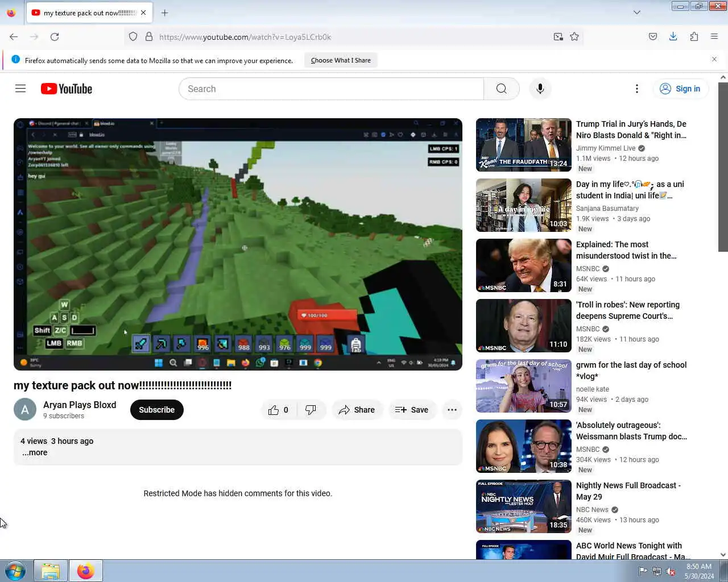This screenshot has height=582, width=728.
Task: Open ABC World News Tonight video title
Action: (x=633, y=551)
